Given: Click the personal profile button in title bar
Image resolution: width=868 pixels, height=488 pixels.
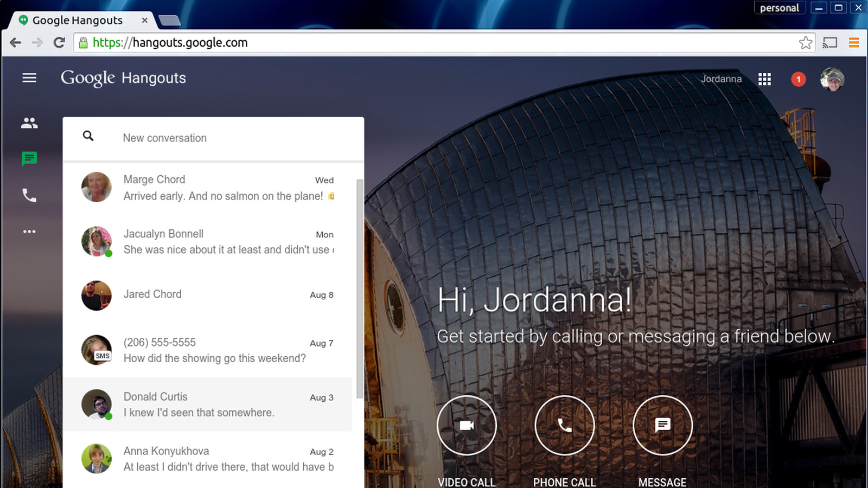Looking at the screenshot, I should (779, 8).
